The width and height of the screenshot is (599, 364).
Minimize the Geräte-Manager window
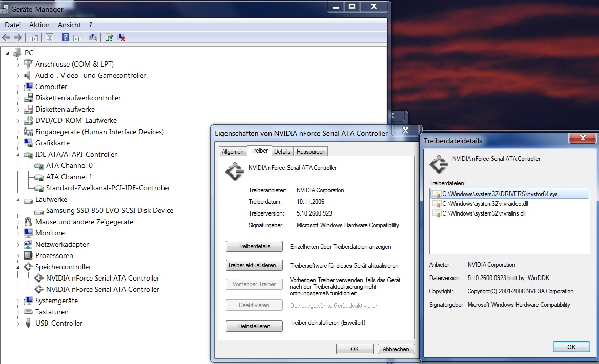pyautogui.click(x=336, y=7)
